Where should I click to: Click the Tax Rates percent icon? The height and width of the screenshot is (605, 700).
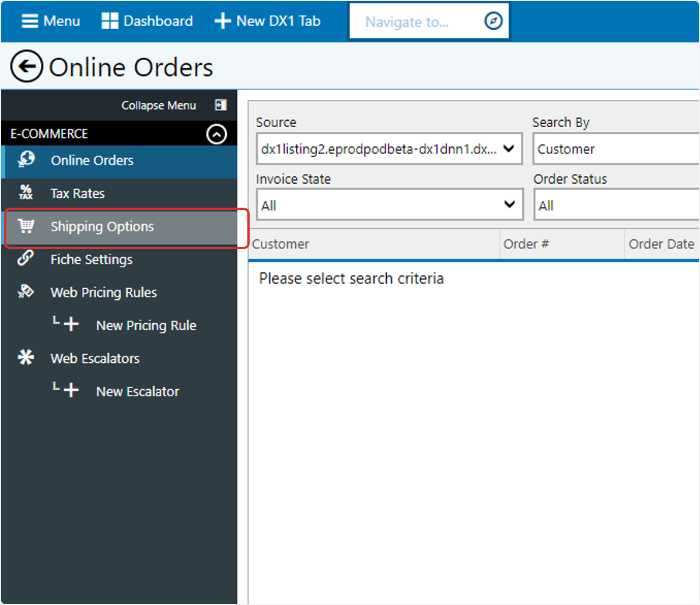tap(26, 193)
